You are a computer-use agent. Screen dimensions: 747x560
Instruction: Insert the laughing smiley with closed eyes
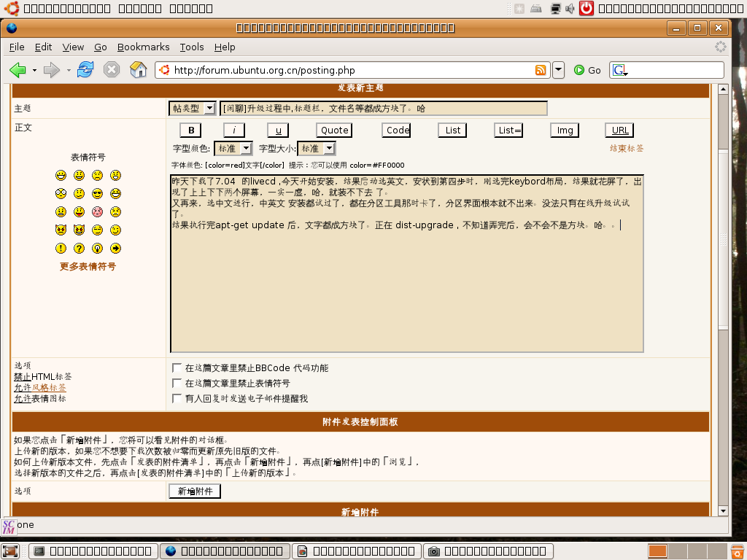pyautogui.click(x=115, y=194)
